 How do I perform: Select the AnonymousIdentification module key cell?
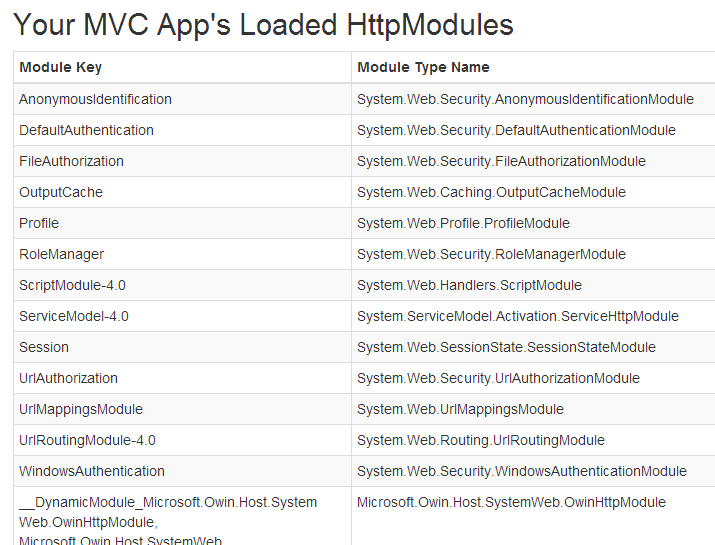point(95,99)
